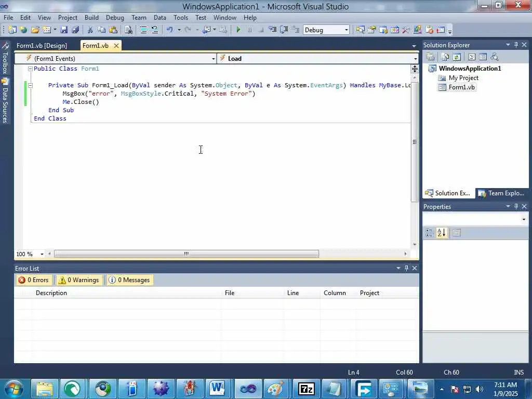The width and height of the screenshot is (532, 399).
Task: Open the File menu
Action: [x=8, y=18]
